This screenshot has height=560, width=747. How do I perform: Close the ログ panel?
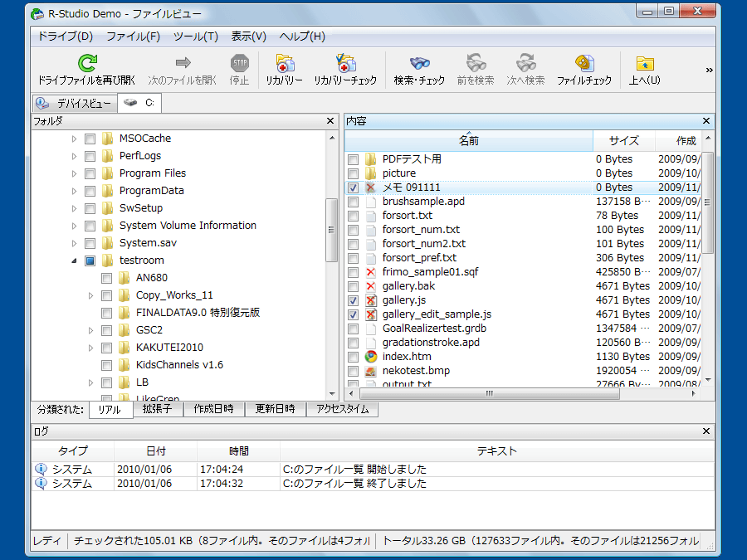706,431
